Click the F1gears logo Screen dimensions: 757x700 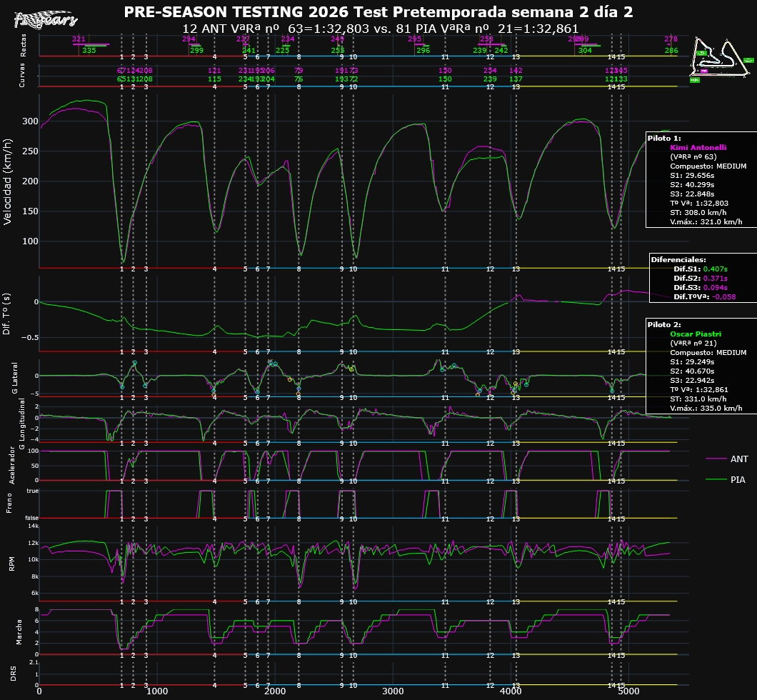pyautogui.click(x=46, y=20)
